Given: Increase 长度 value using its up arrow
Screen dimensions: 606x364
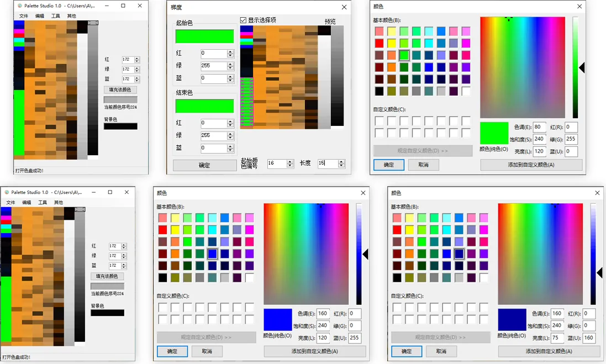Looking at the screenshot, I should pos(341,161).
